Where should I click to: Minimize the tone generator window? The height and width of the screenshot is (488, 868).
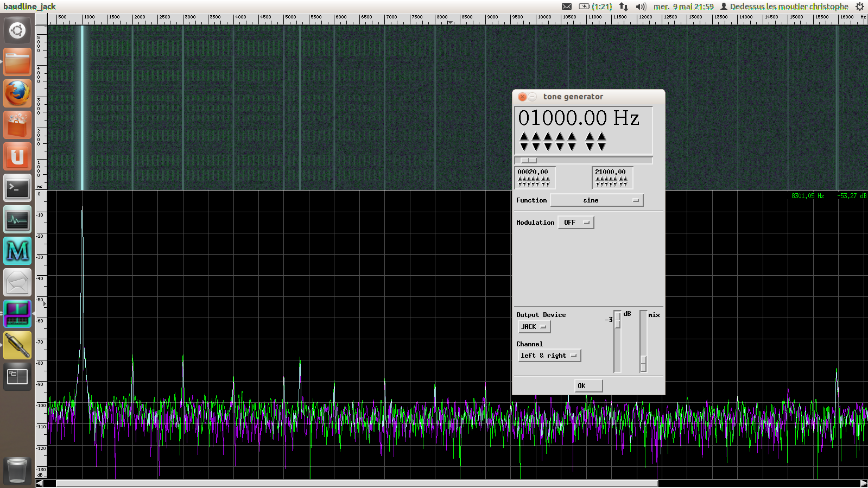pos(533,97)
